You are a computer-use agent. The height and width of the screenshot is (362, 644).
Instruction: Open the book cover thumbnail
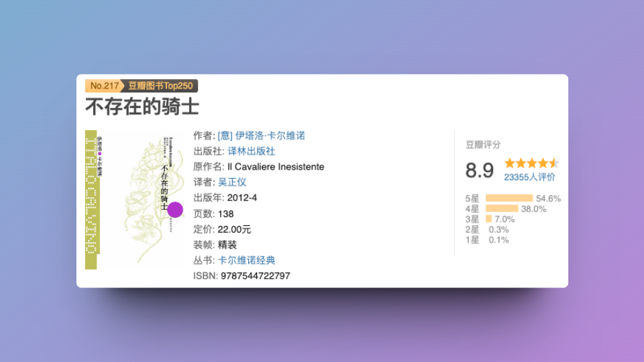tap(134, 199)
